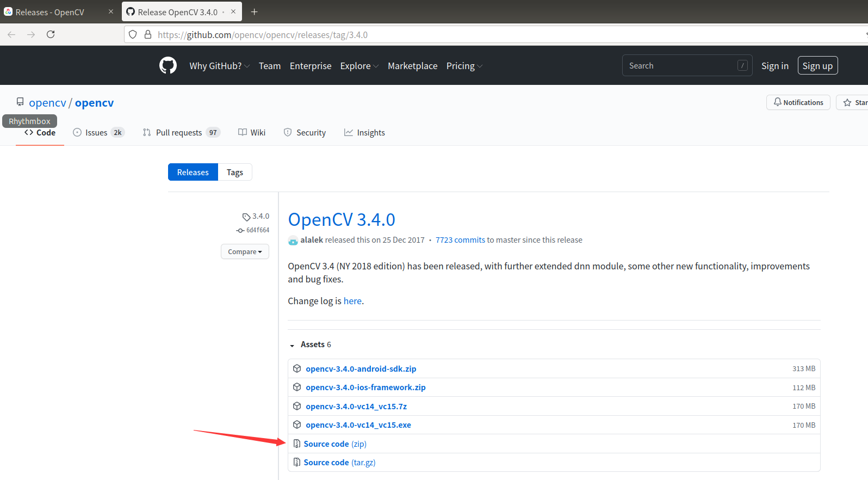Download opencv-3.4.0-vc14_vc15.7z
Viewport: 868px width, 480px height.
(356, 406)
